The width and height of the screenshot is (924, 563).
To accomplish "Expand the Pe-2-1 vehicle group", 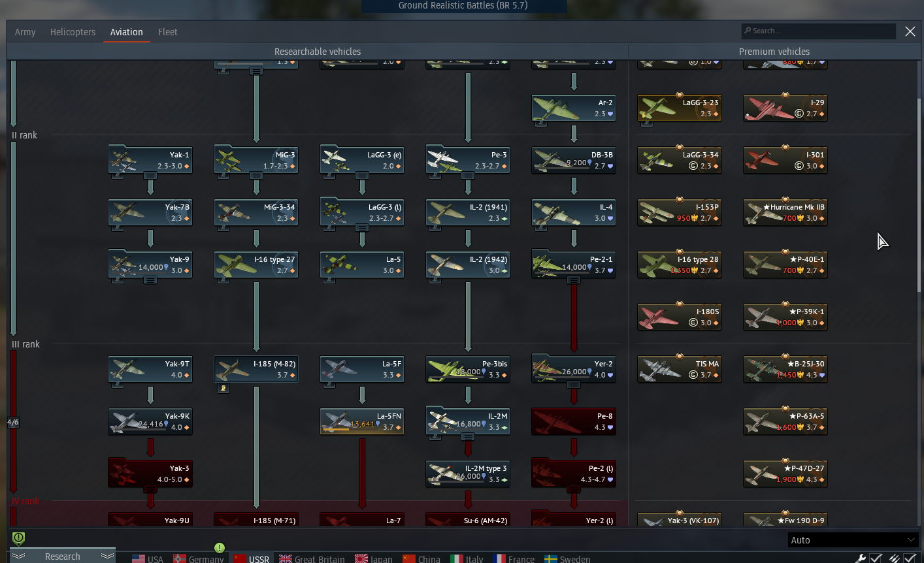I will [x=574, y=280].
